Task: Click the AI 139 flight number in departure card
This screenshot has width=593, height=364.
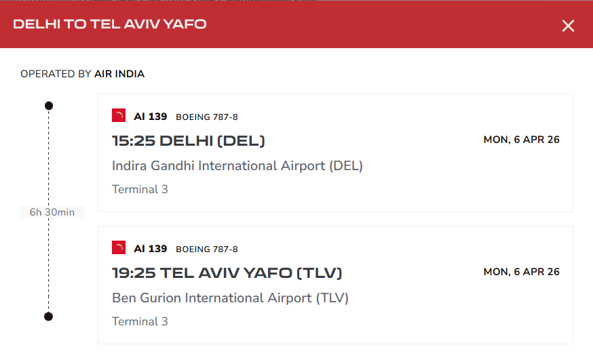Action: tap(150, 117)
